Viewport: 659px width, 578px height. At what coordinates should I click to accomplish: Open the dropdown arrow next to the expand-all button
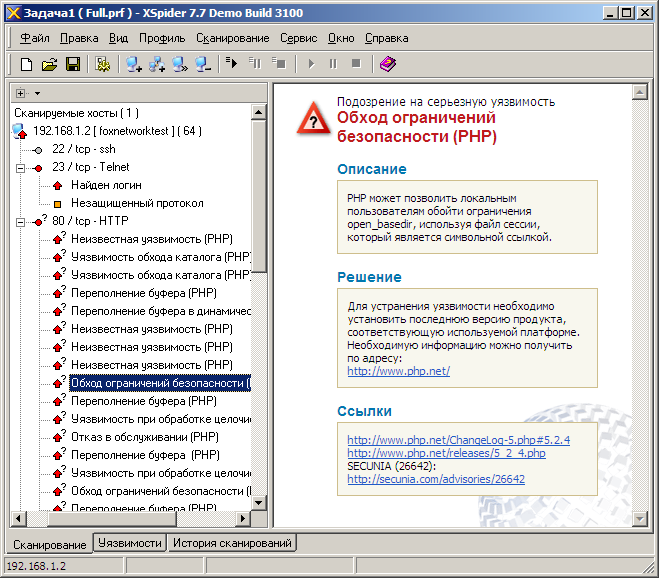37,93
